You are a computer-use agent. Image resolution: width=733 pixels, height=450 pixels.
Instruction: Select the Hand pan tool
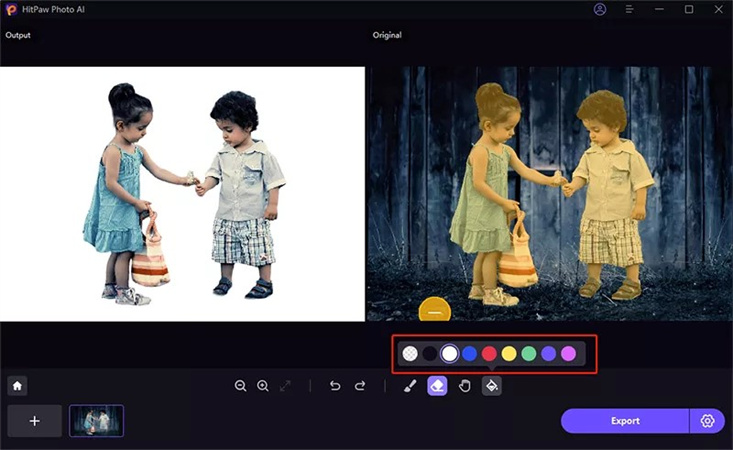tap(465, 386)
